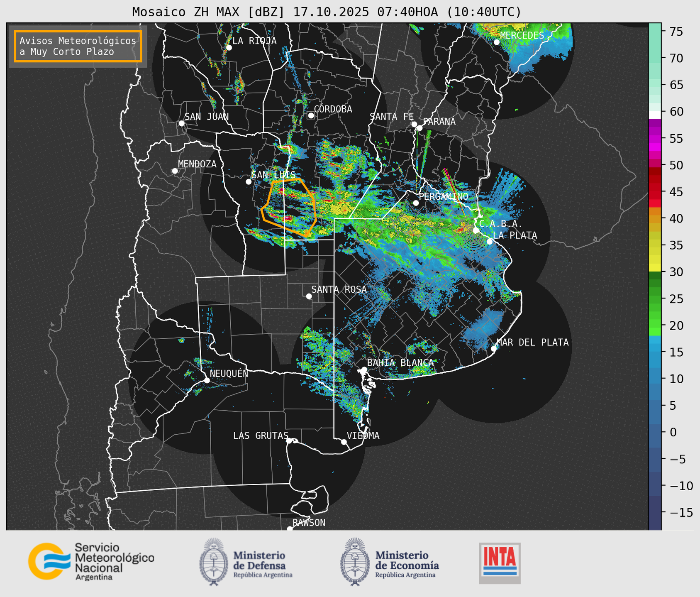Select the MERCEDES city dot
The height and width of the screenshot is (597, 700).
tap(497, 42)
